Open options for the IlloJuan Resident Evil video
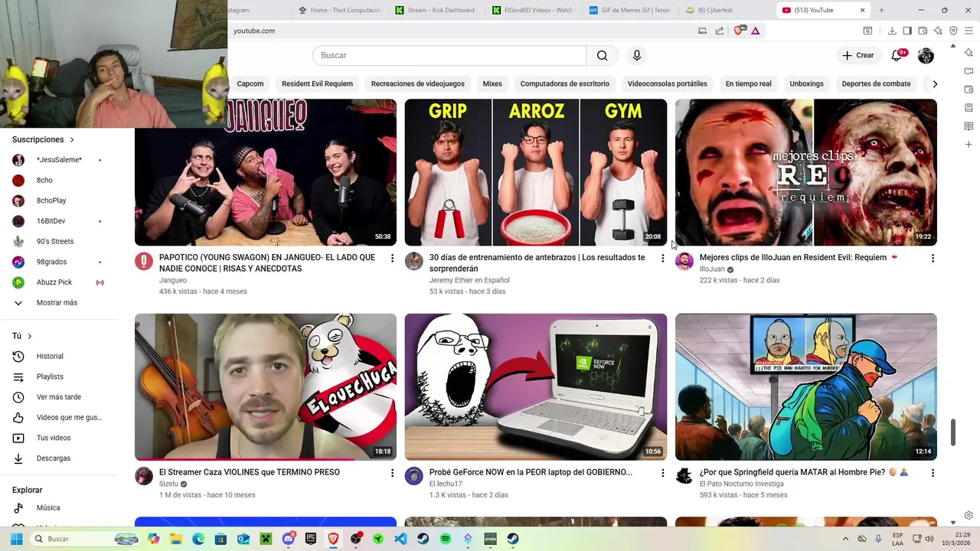 [x=933, y=259]
